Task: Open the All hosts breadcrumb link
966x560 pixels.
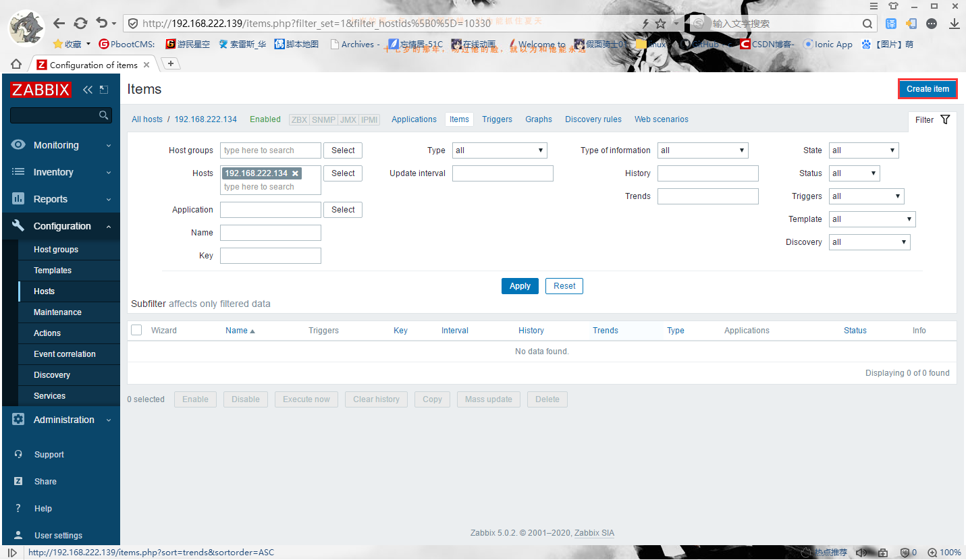Action: [x=147, y=119]
